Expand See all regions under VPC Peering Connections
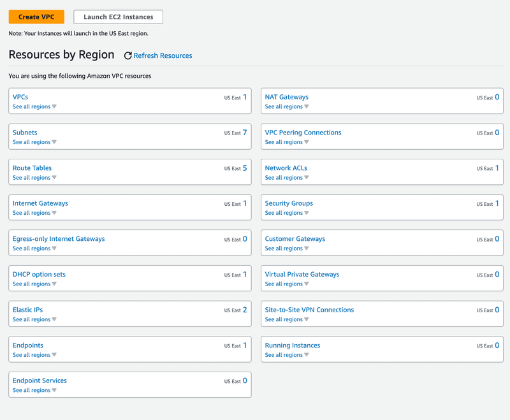510x420 pixels. point(287,142)
